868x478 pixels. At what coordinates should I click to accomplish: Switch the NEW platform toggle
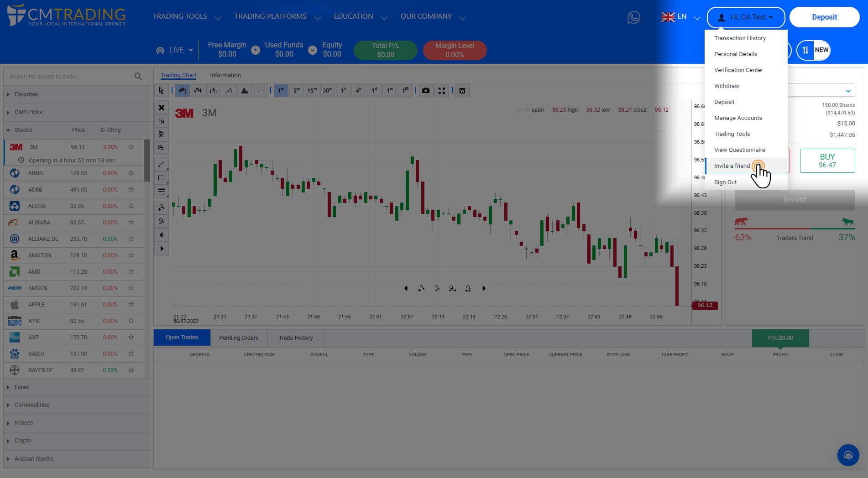point(813,50)
